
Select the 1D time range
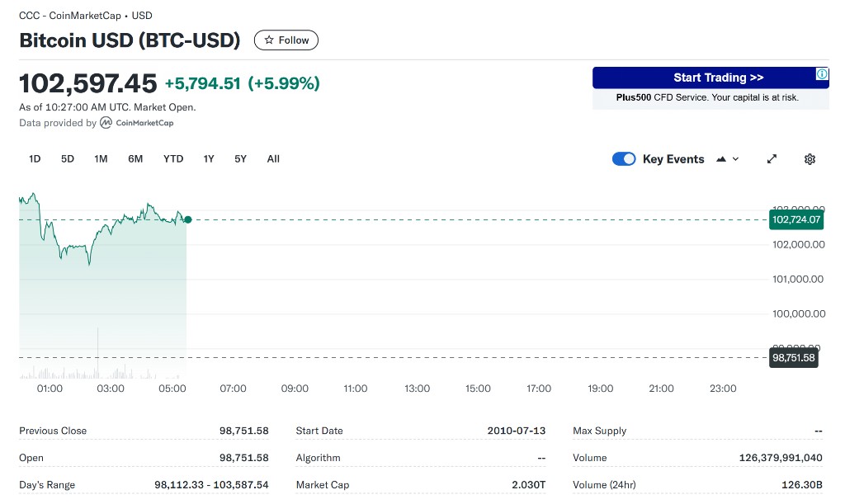point(35,159)
